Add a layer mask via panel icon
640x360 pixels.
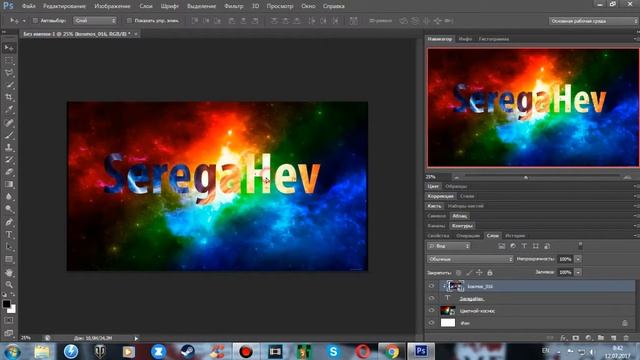pyautogui.click(x=576, y=338)
